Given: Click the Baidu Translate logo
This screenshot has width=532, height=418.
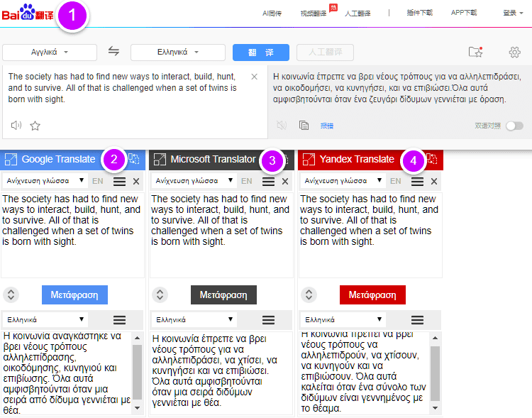Looking at the screenshot, I should pyautogui.click(x=28, y=13).
